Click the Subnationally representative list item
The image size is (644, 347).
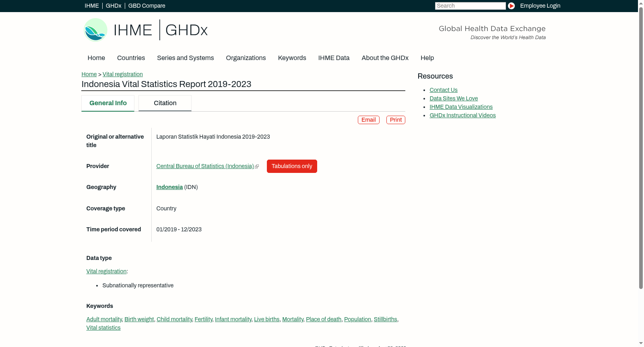(x=138, y=285)
